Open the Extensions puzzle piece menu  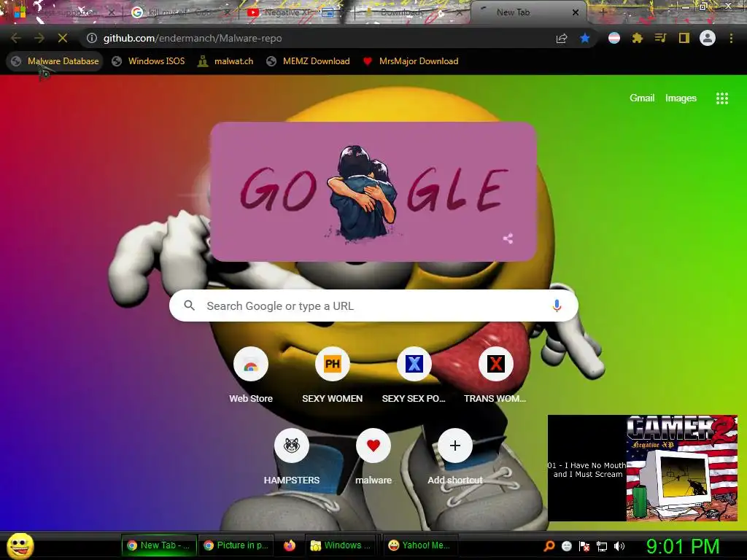[638, 38]
